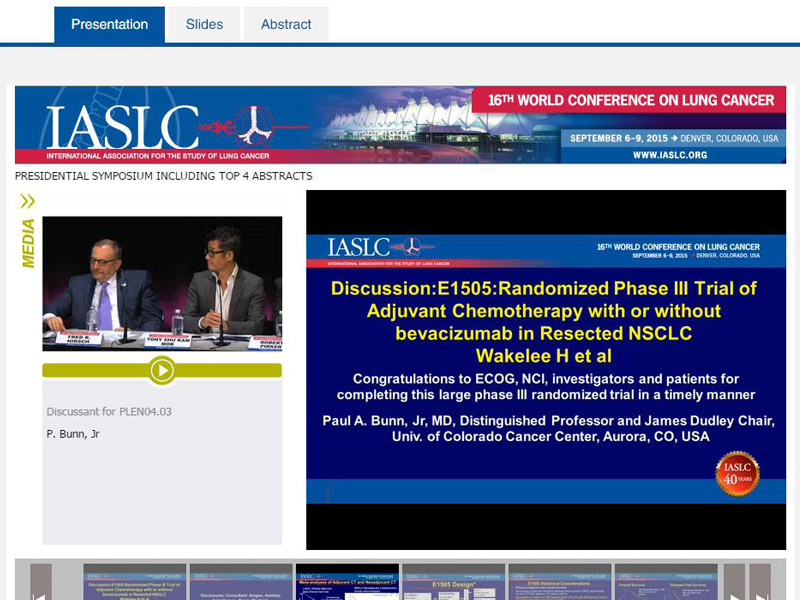Jump to last slide in thumbnail strip

point(760,582)
